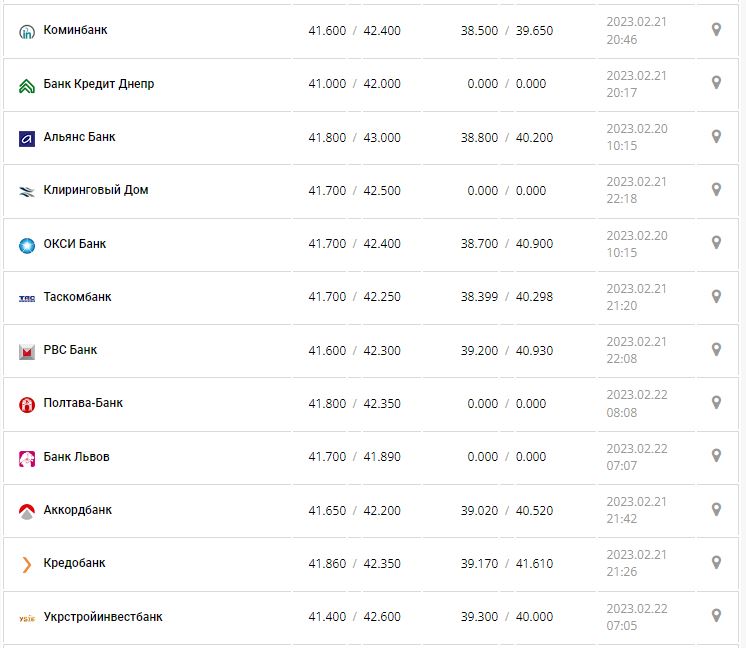Click РВС Банк rate 39.200 / 40.930
The height and width of the screenshot is (648, 746).
pos(508,350)
